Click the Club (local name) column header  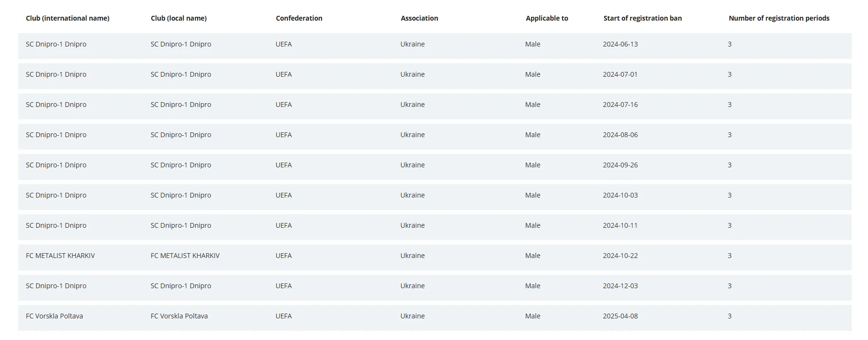(178, 18)
